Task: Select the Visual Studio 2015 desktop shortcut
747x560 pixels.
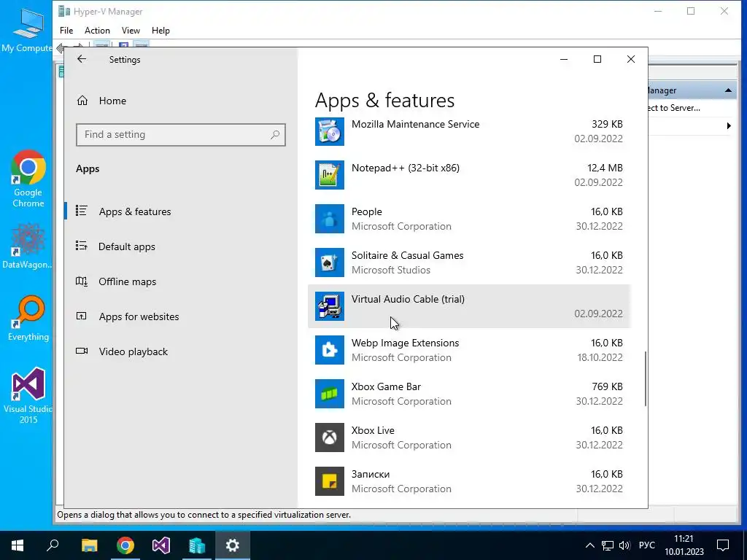Action: [28, 395]
